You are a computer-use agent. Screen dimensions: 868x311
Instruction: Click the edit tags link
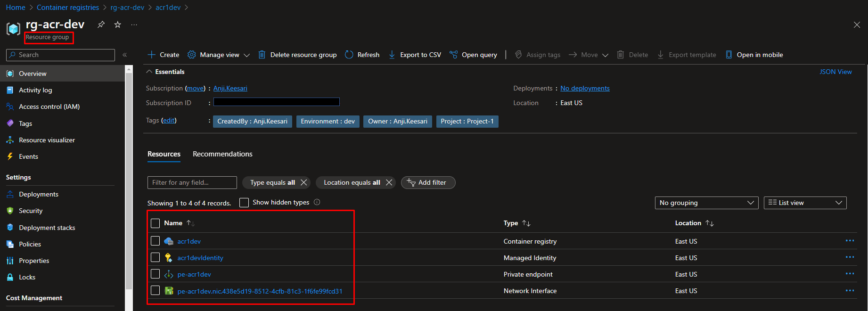[x=169, y=120]
